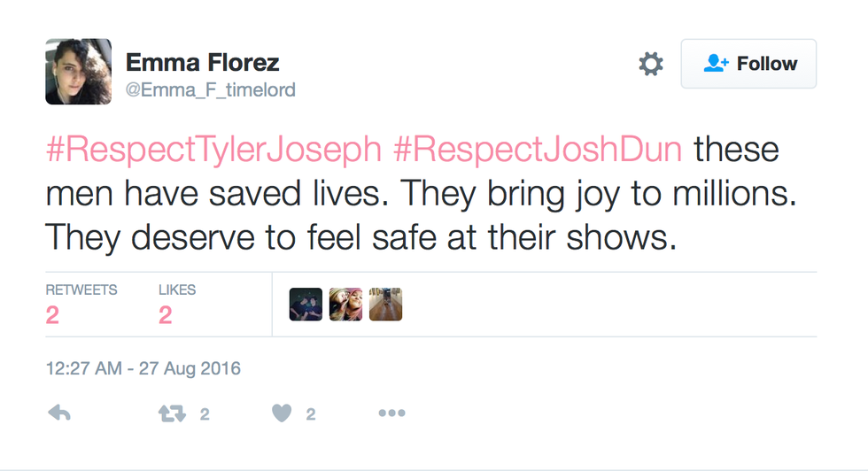View the list of retweets
The image size is (868, 471).
pos(81,305)
